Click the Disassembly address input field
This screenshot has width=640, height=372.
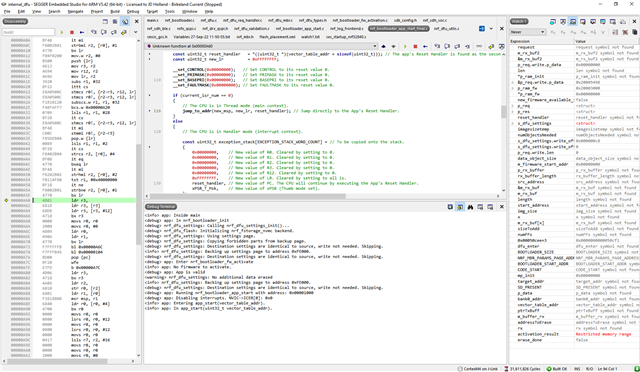pos(28,32)
